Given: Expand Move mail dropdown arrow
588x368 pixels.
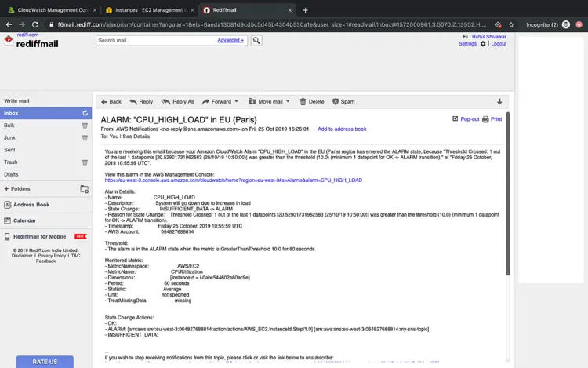Looking at the screenshot, I should click(288, 101).
